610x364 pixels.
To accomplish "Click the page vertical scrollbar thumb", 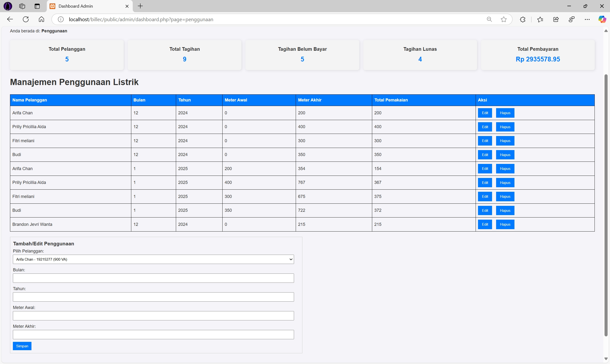I will (x=606, y=205).
